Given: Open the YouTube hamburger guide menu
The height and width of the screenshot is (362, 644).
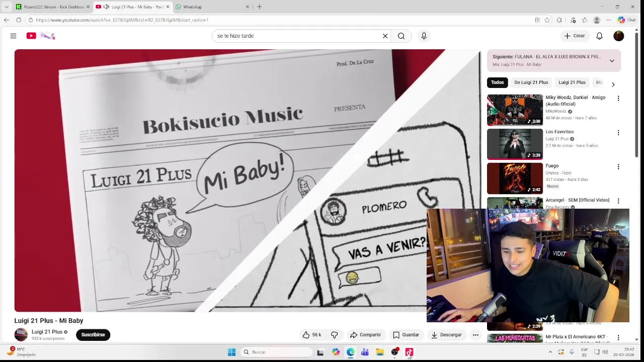Looking at the screenshot, I should click(x=14, y=36).
